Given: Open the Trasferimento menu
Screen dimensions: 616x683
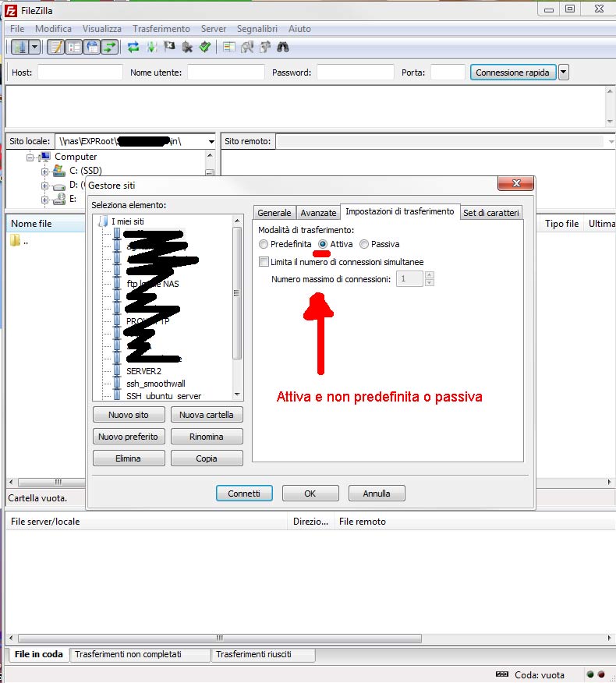Looking at the screenshot, I should tap(161, 29).
